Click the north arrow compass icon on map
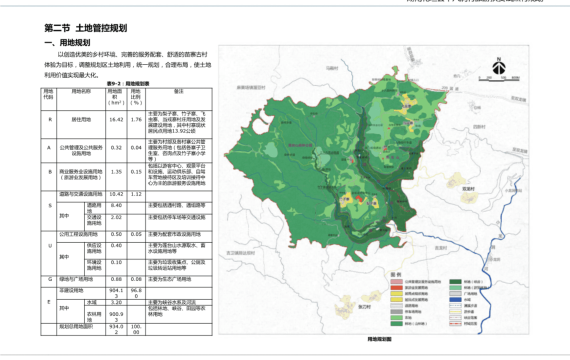The image size is (570, 360). [x=499, y=66]
